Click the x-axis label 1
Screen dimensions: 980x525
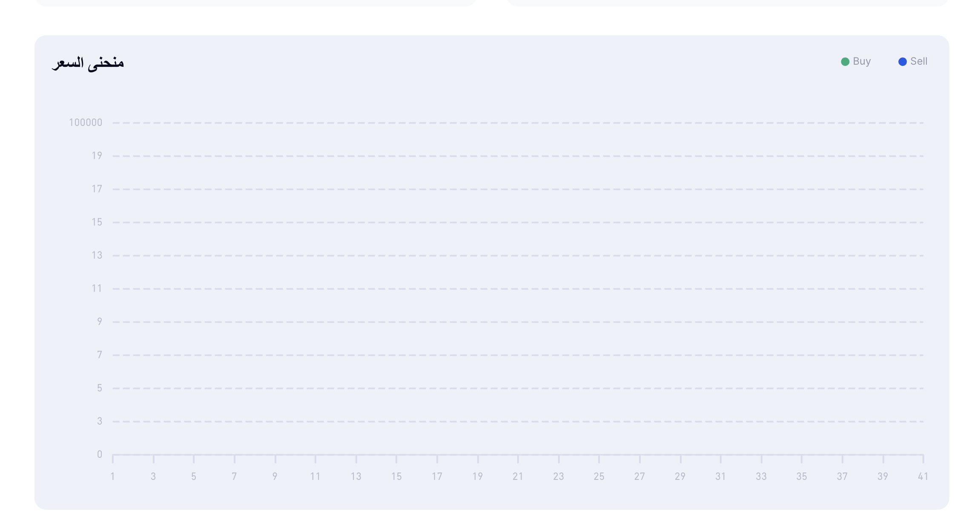click(112, 476)
